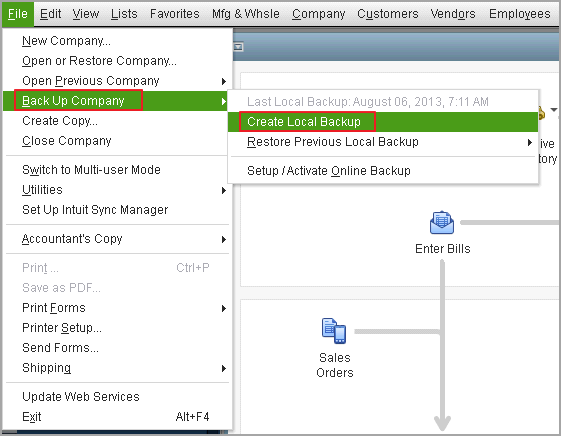
Task: Choose Create Local Backup
Action: point(383,122)
